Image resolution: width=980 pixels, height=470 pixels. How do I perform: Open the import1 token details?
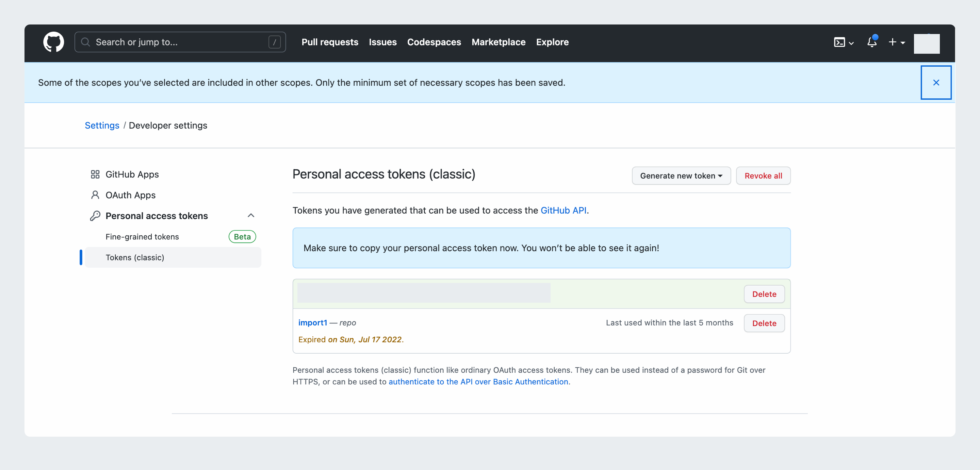pyautogui.click(x=312, y=322)
